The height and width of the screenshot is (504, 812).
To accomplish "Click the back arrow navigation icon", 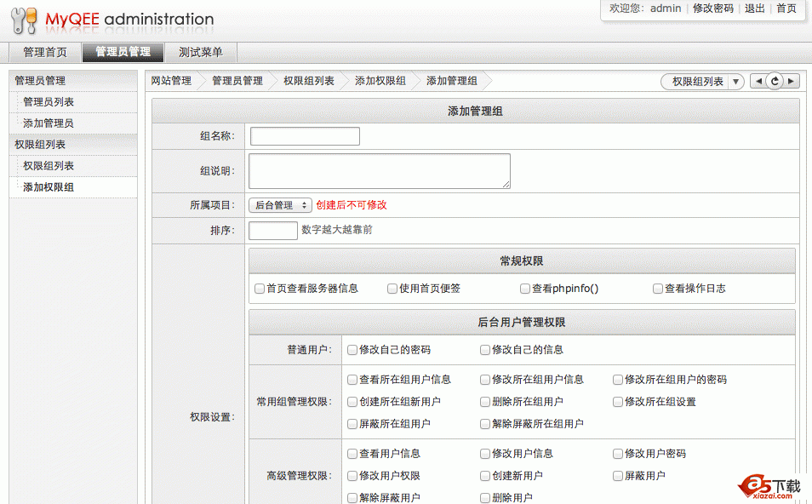I will point(758,81).
